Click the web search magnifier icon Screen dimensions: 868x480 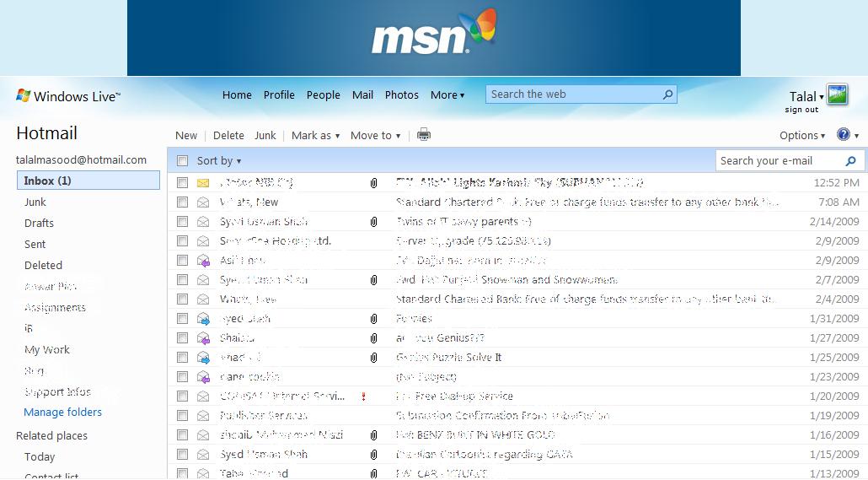668,94
